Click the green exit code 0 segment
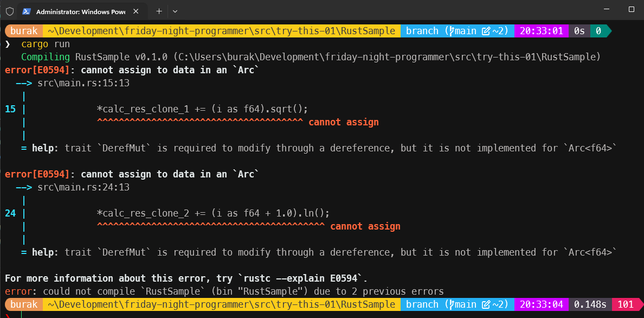Screen dimensions: 644x318 pyautogui.click(x=598, y=31)
